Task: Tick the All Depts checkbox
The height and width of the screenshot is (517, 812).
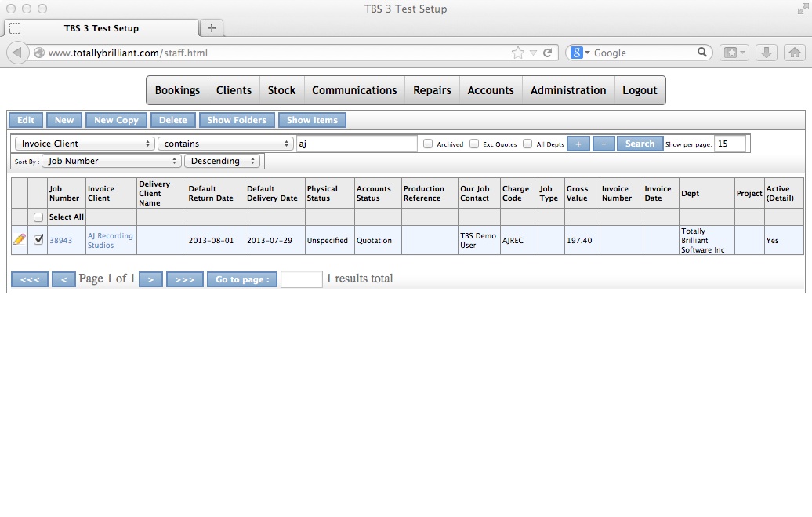Action: click(527, 144)
